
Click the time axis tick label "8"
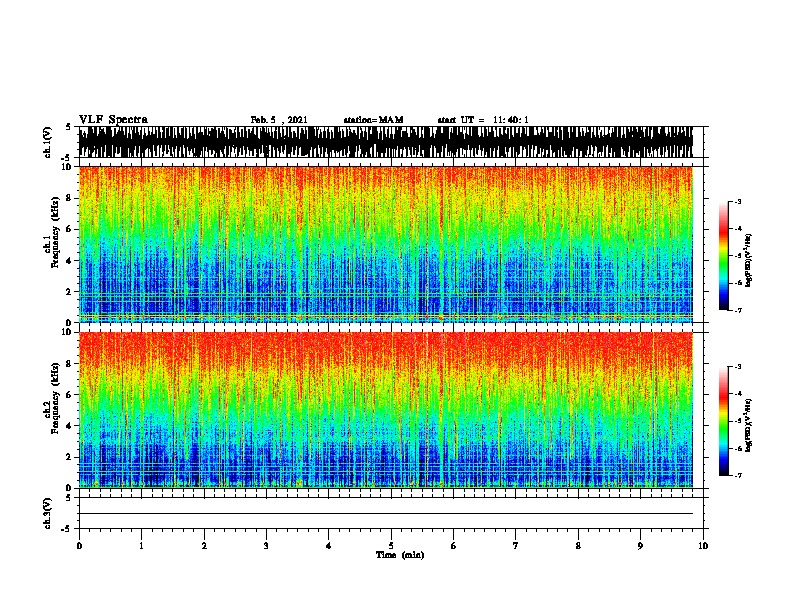point(578,546)
